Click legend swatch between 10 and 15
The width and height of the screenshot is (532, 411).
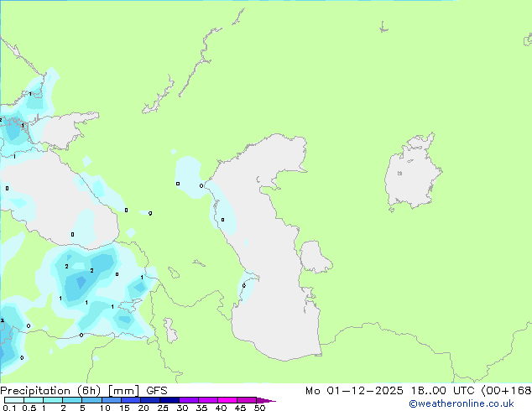click(111, 400)
